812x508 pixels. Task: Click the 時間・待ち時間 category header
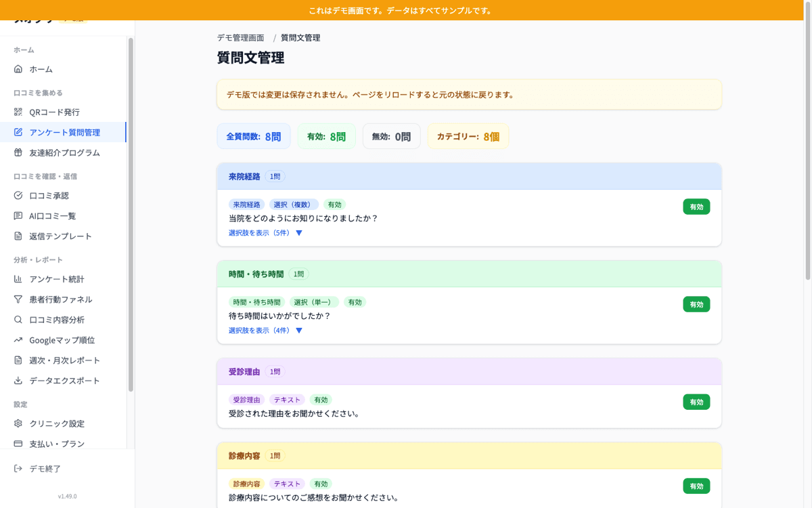(x=469, y=274)
